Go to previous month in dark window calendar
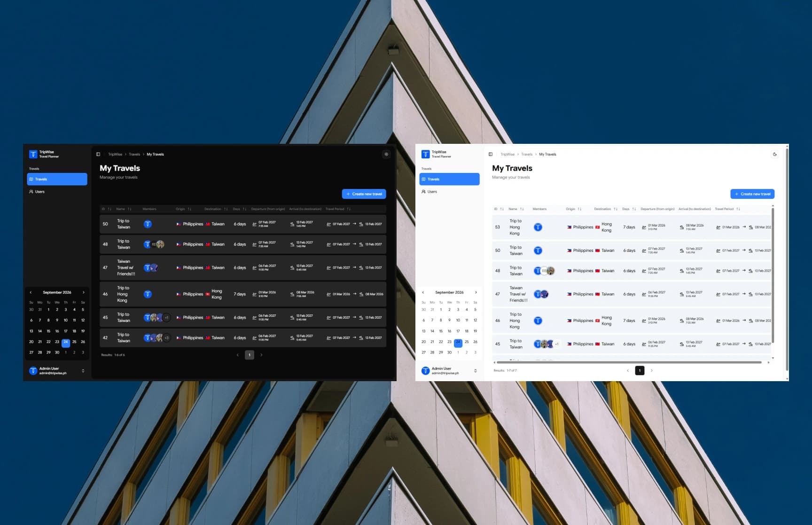 (31, 292)
